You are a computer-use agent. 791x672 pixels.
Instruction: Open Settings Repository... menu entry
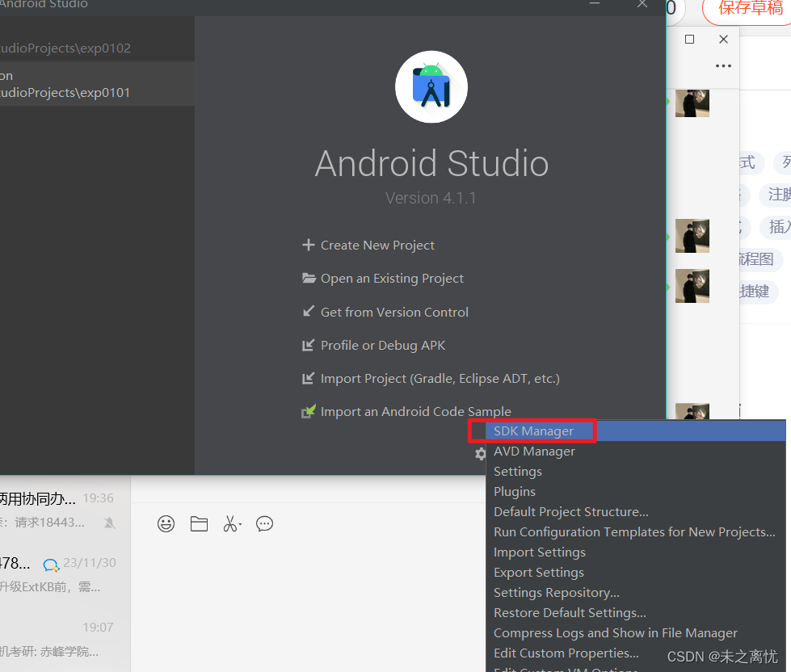636,592
